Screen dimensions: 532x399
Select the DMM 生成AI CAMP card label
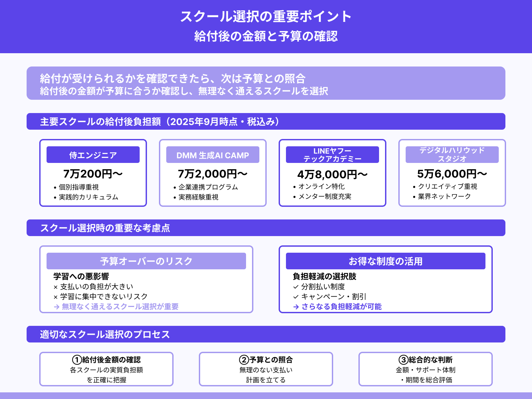(213, 155)
